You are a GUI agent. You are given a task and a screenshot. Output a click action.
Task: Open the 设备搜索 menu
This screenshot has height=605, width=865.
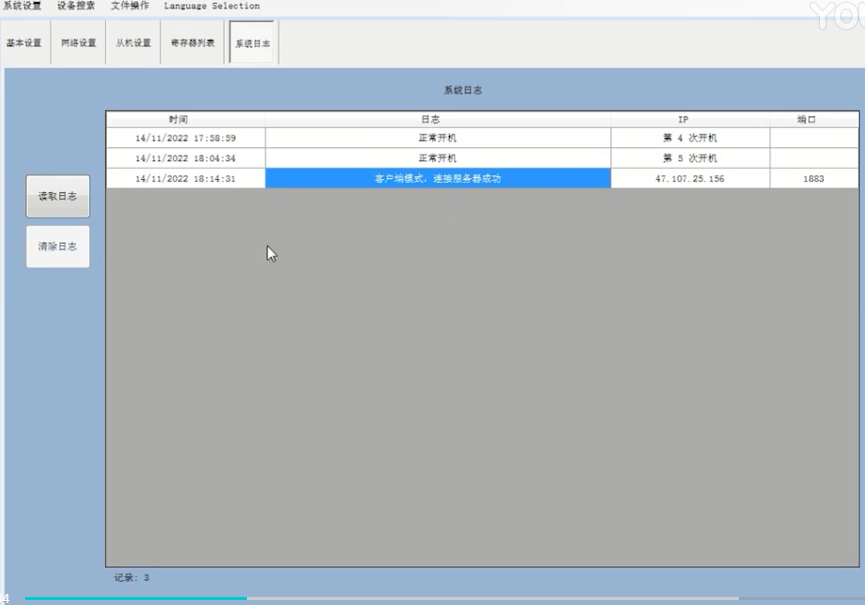coord(76,6)
